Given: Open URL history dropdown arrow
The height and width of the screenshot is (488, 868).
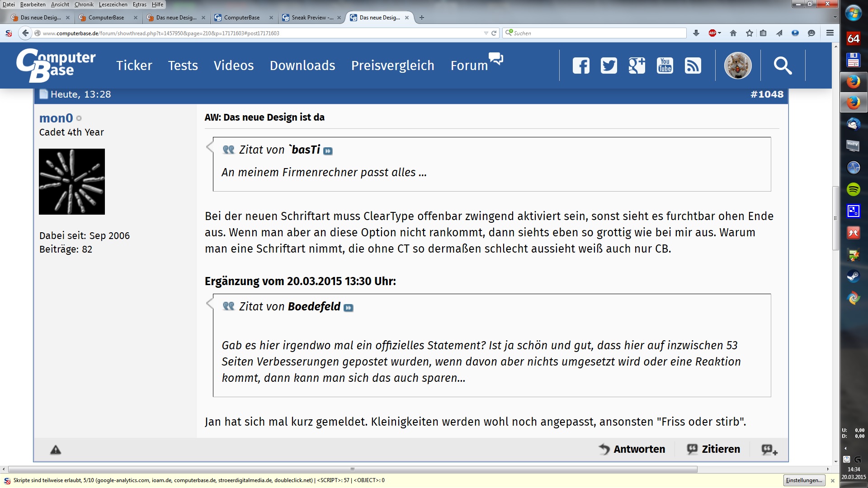Looking at the screenshot, I should point(486,33).
